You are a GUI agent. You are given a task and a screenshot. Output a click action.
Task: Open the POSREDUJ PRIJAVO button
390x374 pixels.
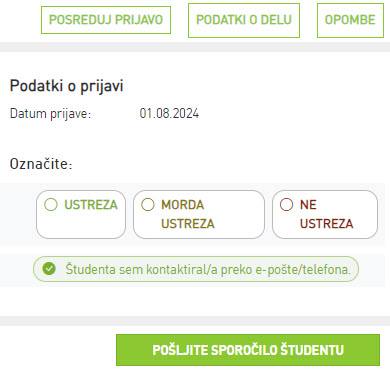106,20
